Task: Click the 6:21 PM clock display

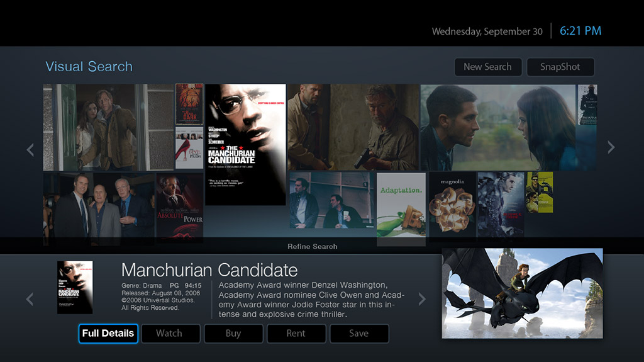Action: coord(580,31)
